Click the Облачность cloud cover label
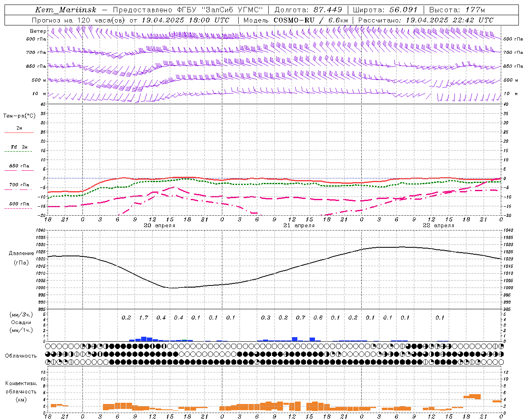Image resolution: width=525 pixels, height=420 pixels. coord(21,356)
